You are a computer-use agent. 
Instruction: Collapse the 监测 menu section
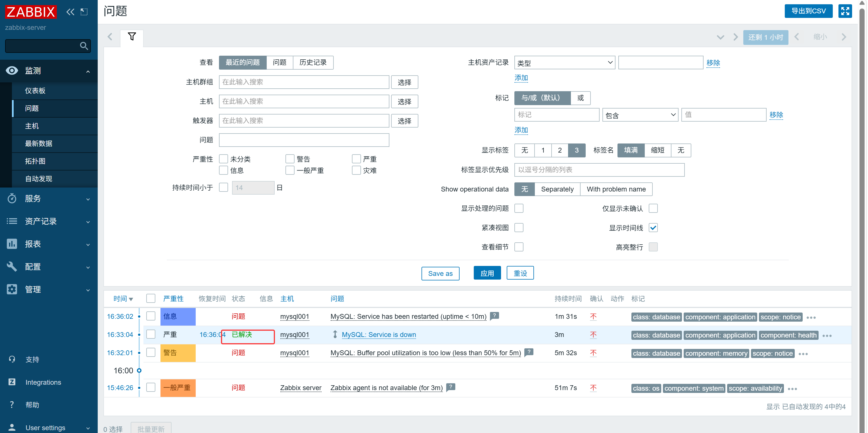click(88, 71)
